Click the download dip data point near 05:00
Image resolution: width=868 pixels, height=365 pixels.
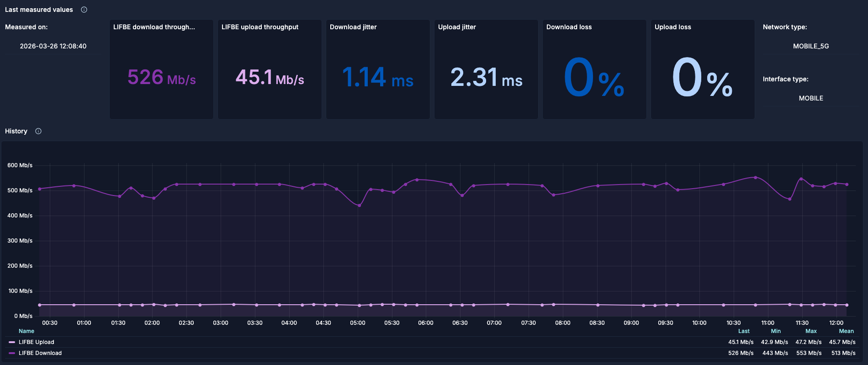pos(360,206)
